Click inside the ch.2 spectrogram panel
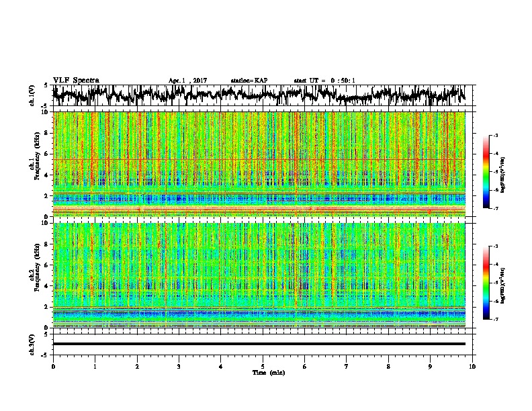Screen dimensions: 532x411 [x=259, y=275]
